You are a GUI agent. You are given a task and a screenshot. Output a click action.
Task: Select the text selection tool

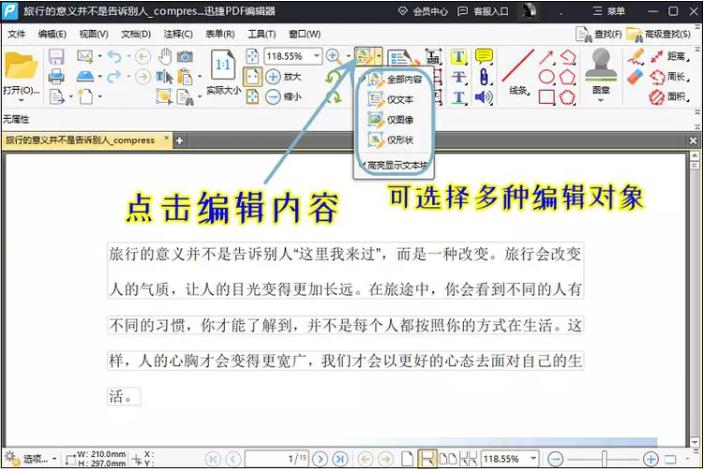[x=164, y=77]
